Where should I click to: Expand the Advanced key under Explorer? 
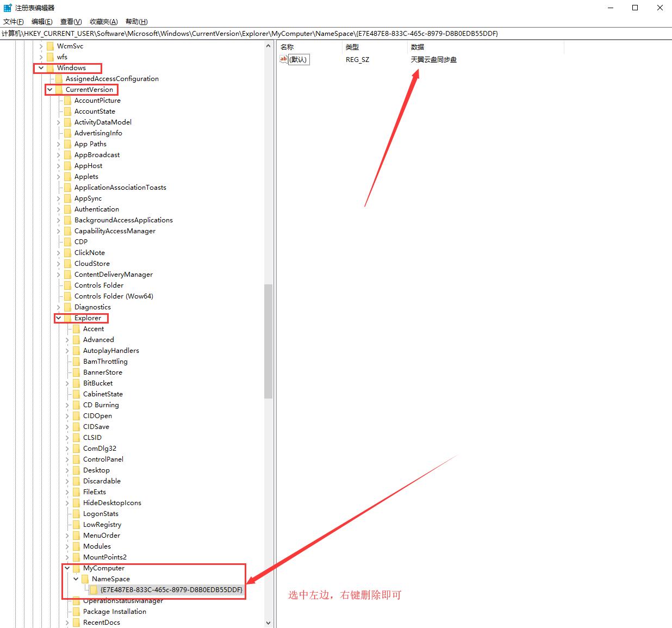pos(67,340)
